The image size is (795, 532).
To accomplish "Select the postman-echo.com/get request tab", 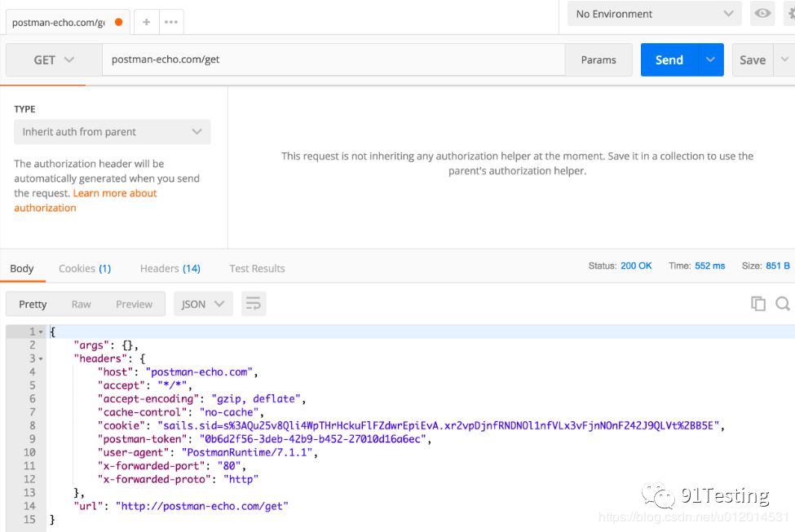I will [68, 22].
